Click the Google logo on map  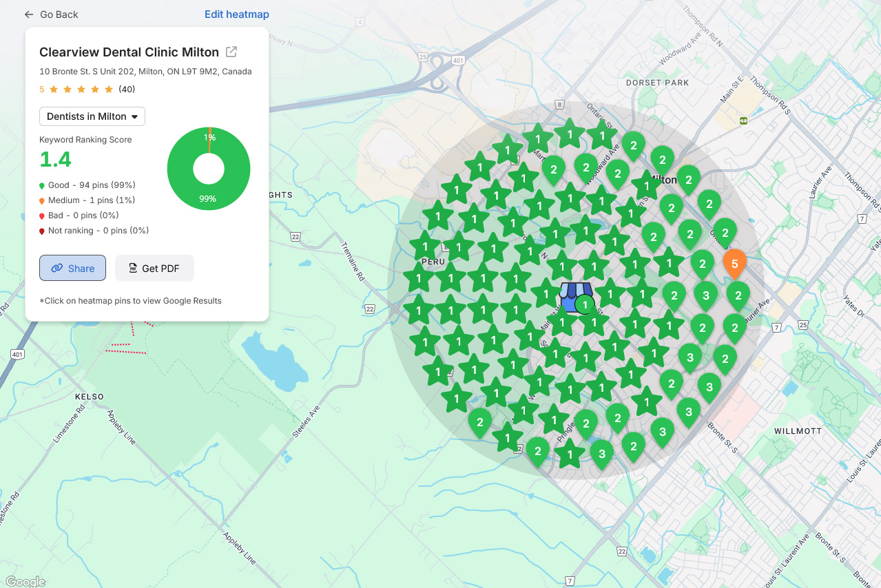click(x=25, y=581)
